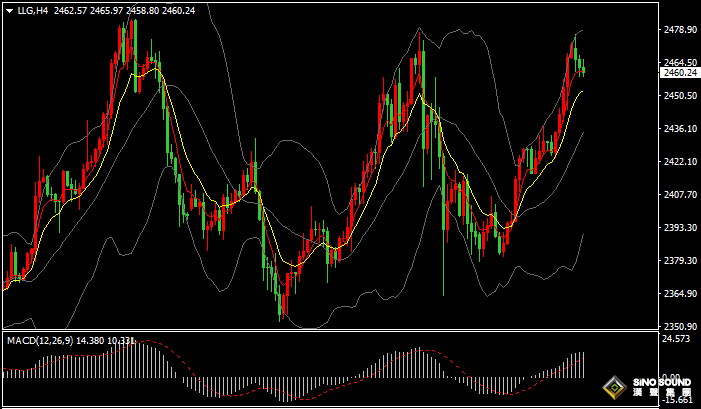Click the 2393.30 price axis label
This screenshot has width=701, height=409.
click(679, 228)
